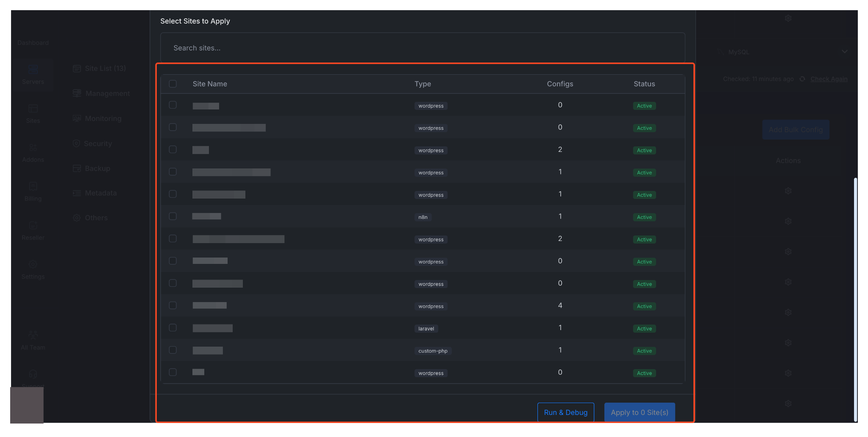Viewport: 868px width, 437px height.
Task: Open Settings via the gear sidebar icon
Action: (x=33, y=264)
